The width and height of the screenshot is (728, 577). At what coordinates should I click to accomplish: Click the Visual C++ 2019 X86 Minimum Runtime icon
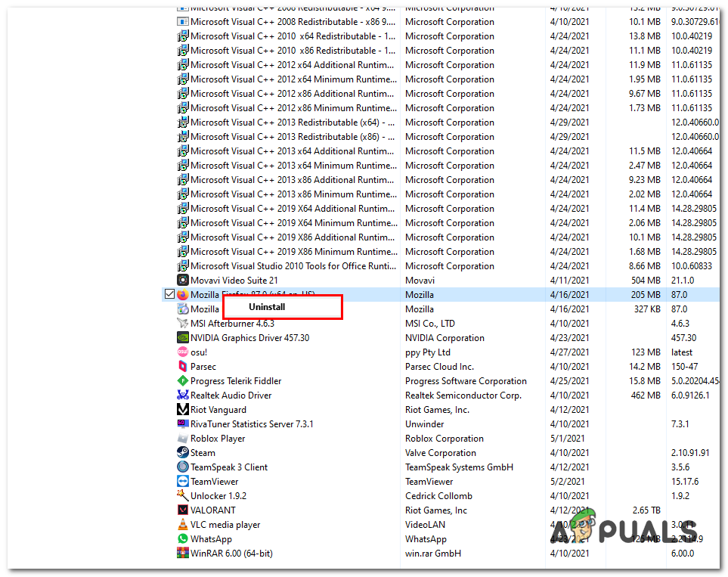pos(183,251)
